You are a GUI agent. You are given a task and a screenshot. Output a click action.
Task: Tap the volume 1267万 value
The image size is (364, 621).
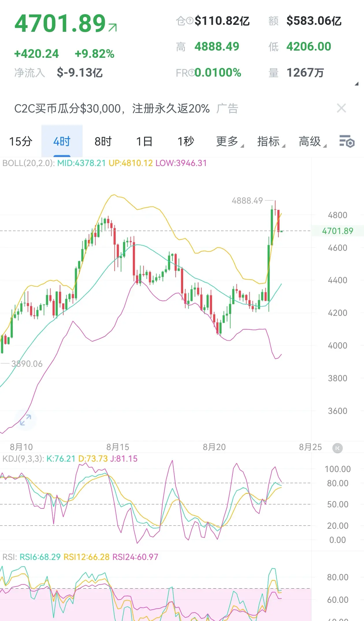point(305,73)
